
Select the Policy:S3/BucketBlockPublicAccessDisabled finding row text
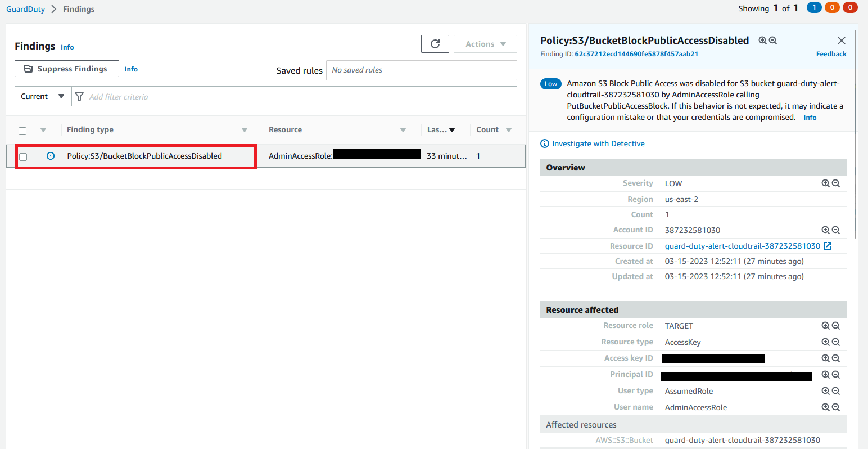[x=144, y=156]
